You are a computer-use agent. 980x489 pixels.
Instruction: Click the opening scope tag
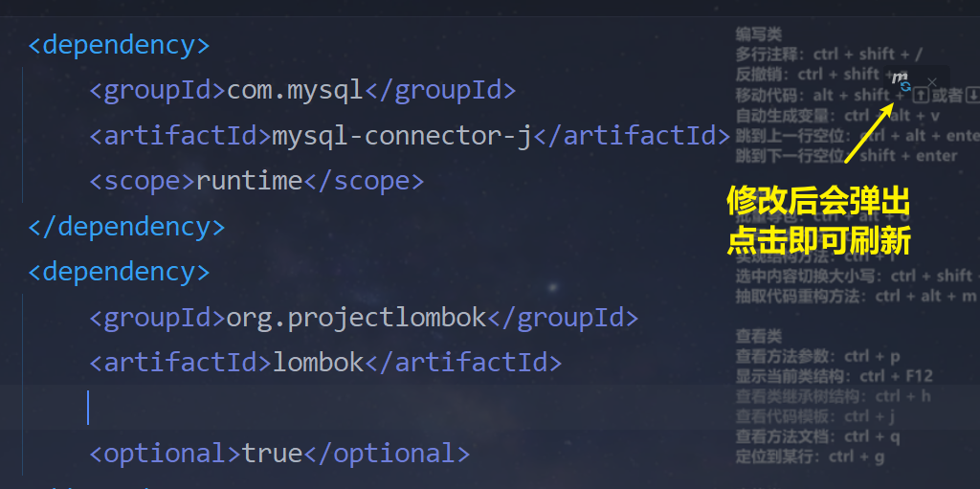142,181
